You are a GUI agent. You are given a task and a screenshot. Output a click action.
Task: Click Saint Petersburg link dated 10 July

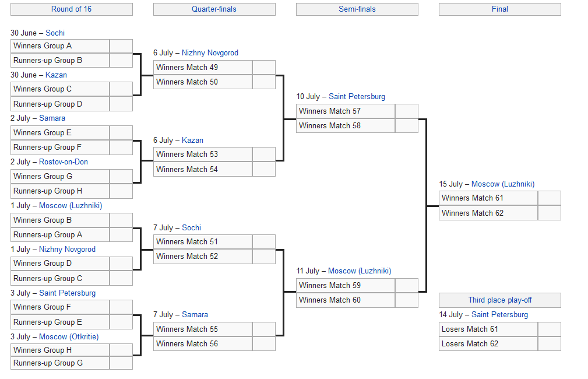tap(357, 97)
